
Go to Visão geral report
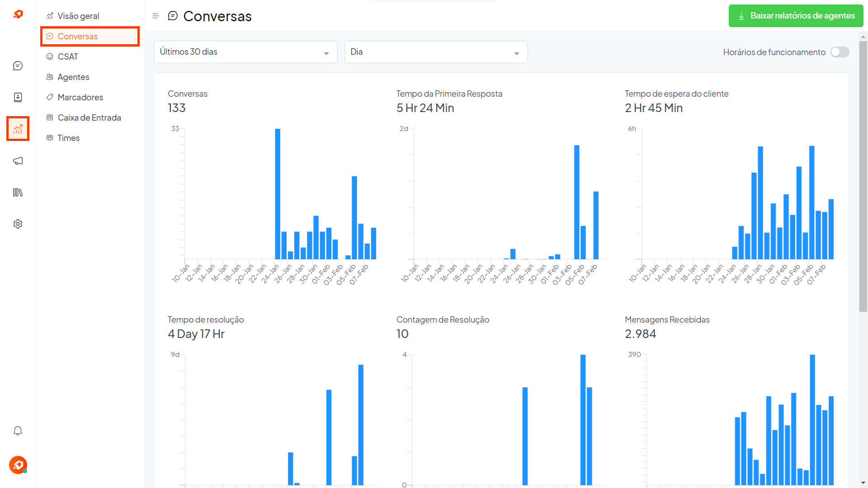click(x=78, y=16)
